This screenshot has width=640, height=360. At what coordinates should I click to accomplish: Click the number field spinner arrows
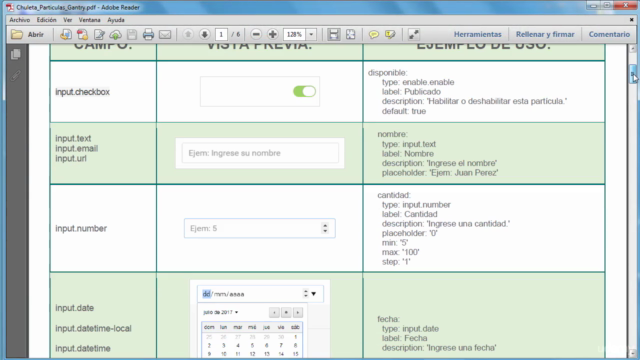pyautogui.click(x=325, y=228)
